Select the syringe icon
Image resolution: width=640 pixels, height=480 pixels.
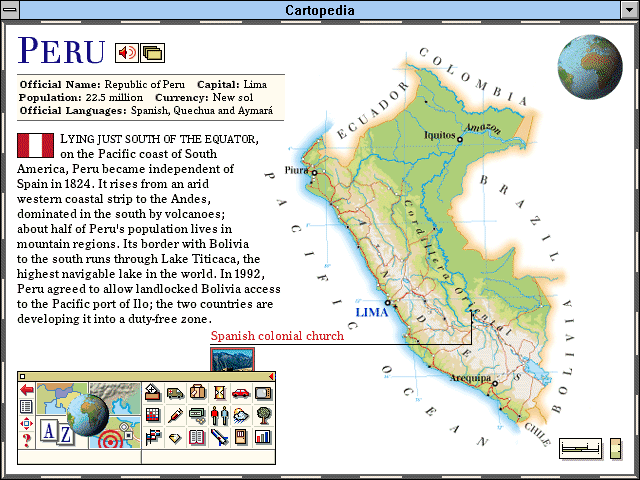pos(175,415)
